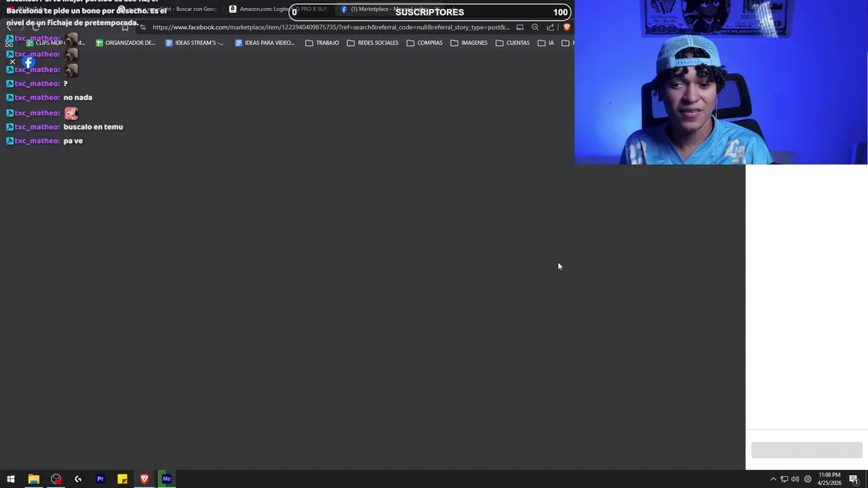Click the share icon in address bar
The image size is (868, 488).
pos(550,27)
